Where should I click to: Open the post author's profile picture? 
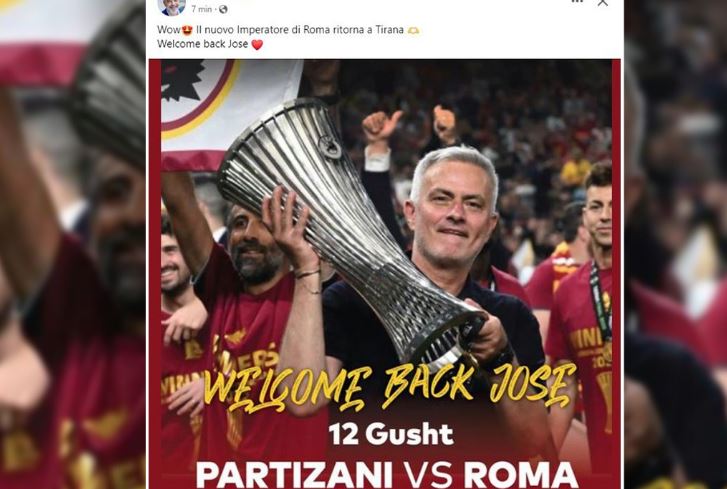(172, 6)
